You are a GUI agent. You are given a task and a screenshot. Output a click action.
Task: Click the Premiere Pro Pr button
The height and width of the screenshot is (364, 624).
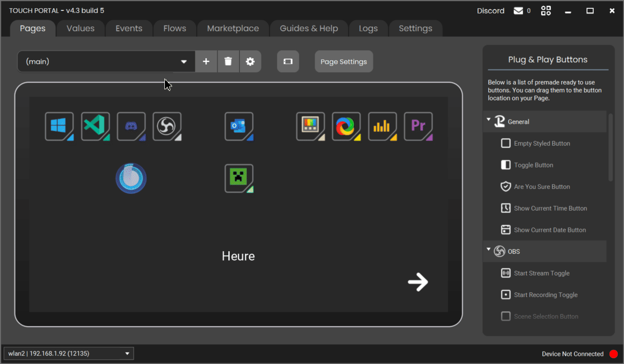(x=419, y=126)
